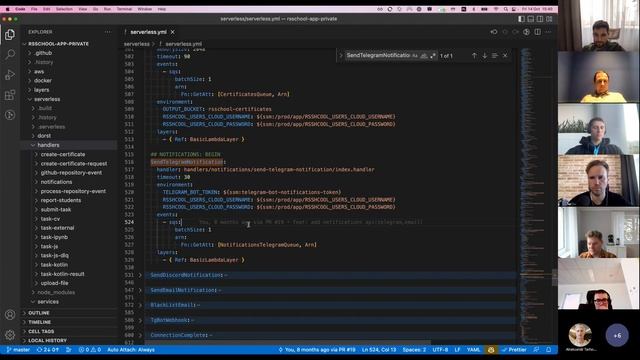The height and width of the screenshot is (360, 640).
Task: Click Auto Attach: Always status item
Action: coord(131,350)
